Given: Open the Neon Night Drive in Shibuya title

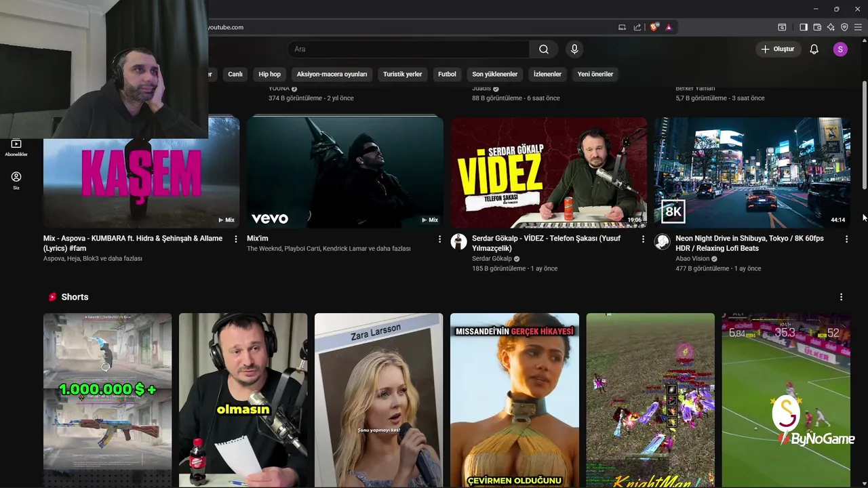Looking at the screenshot, I should pyautogui.click(x=749, y=243).
